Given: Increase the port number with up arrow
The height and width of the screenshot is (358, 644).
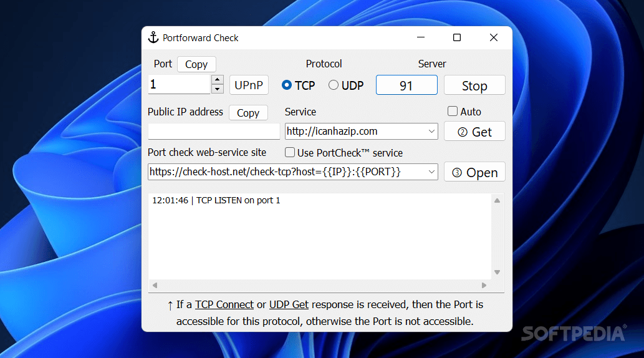Looking at the screenshot, I should coord(218,80).
